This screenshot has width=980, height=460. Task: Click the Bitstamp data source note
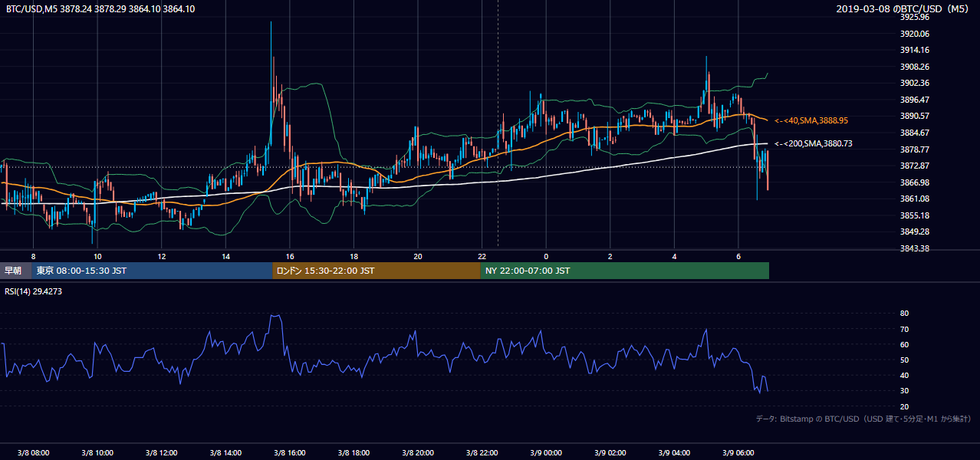point(864,419)
